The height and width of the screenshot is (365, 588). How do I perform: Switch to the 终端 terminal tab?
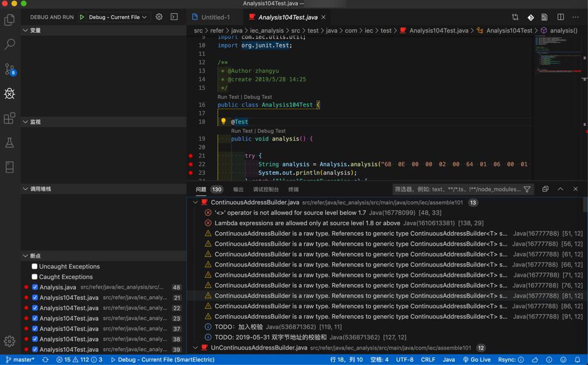(x=293, y=189)
